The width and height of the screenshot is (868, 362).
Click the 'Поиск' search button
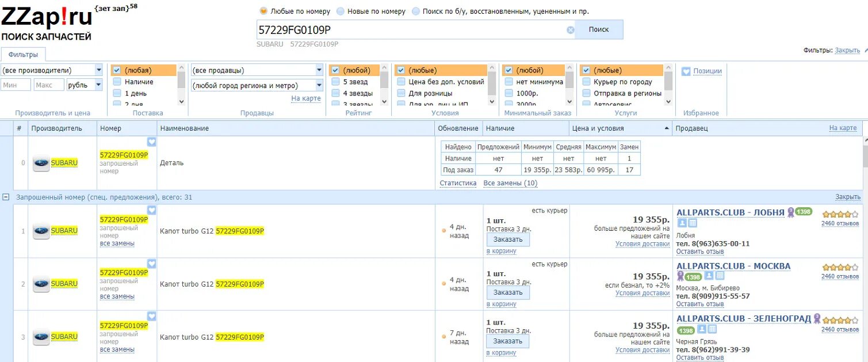[599, 29]
